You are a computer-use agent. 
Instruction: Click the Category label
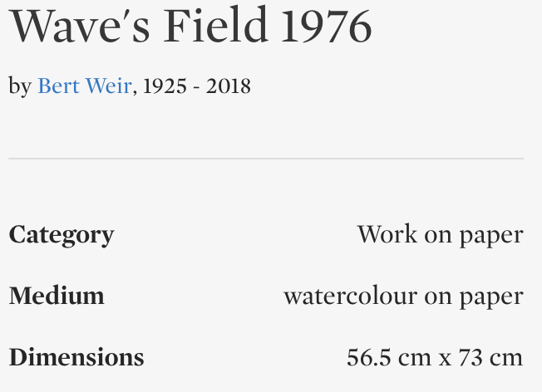click(61, 235)
